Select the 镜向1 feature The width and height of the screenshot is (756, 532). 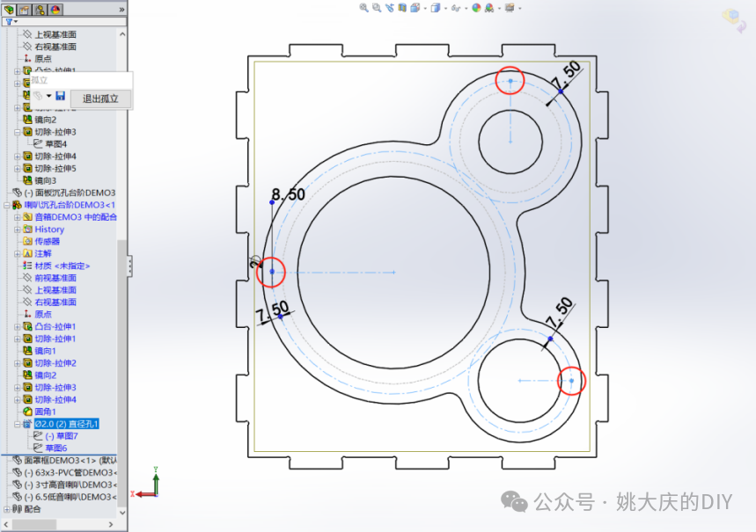[x=45, y=351]
